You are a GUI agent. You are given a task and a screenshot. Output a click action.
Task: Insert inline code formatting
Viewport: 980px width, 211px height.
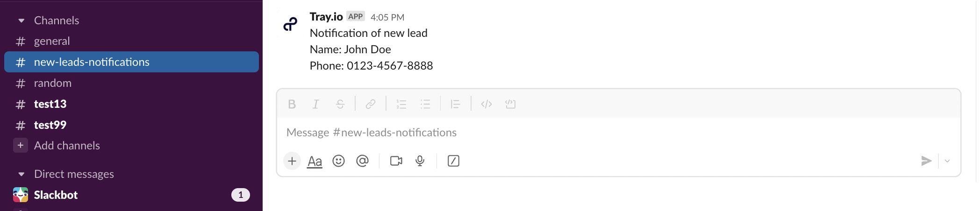486,104
